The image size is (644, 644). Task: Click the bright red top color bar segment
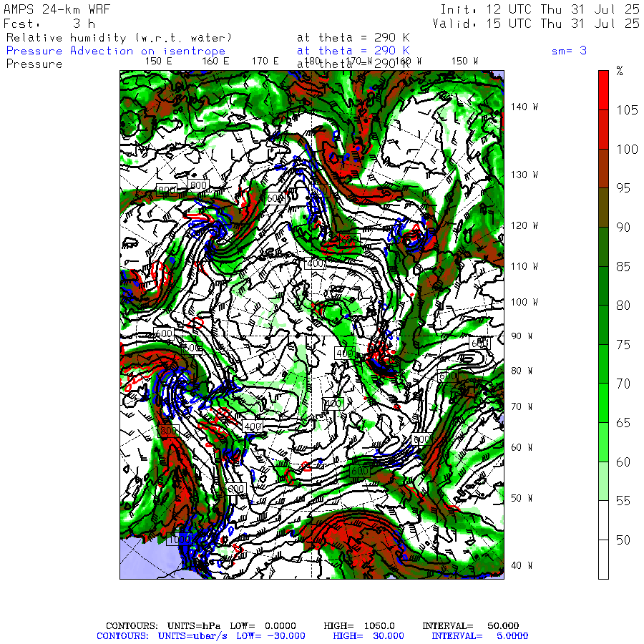603,90
